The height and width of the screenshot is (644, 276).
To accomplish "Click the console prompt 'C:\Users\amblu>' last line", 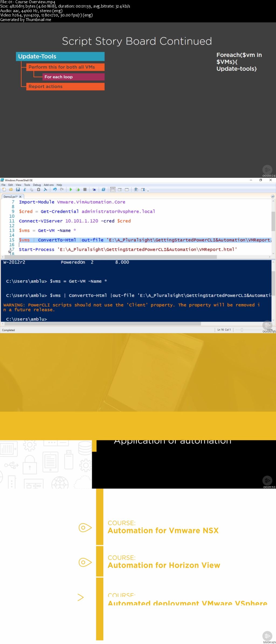I will pyautogui.click(x=26, y=319).
